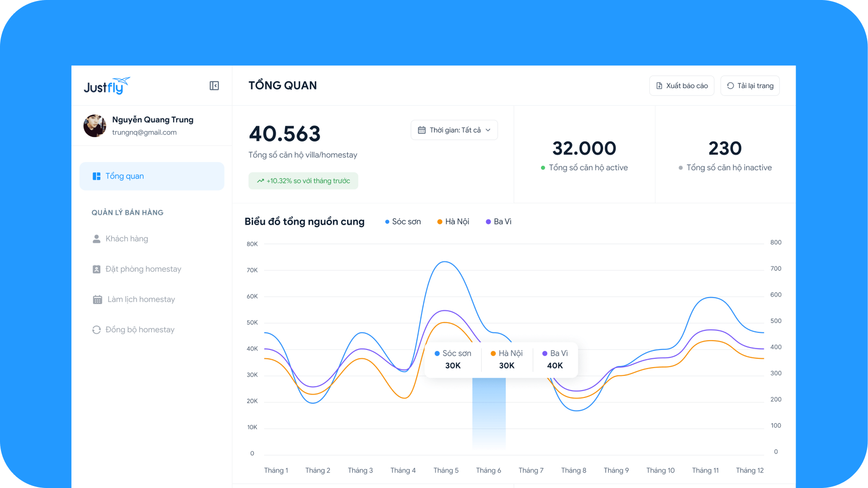Open the Tổng quan menu item
The image size is (868, 488).
coord(152,176)
